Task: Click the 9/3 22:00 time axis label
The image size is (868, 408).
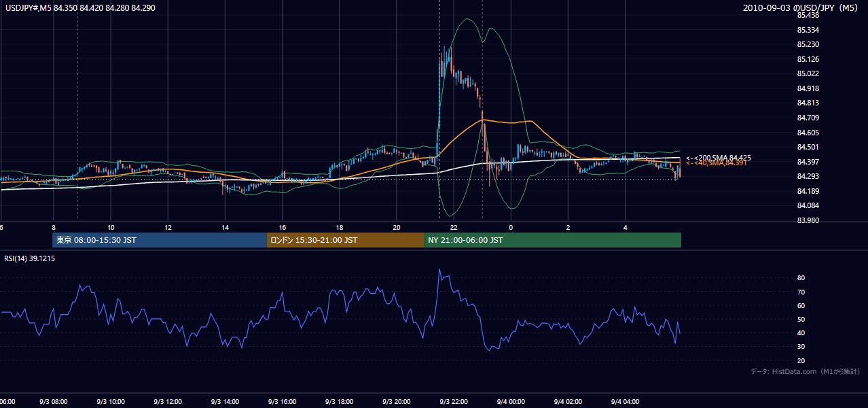Action: click(x=453, y=401)
